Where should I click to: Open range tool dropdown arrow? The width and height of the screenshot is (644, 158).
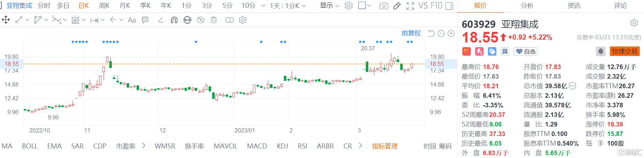point(103,20)
